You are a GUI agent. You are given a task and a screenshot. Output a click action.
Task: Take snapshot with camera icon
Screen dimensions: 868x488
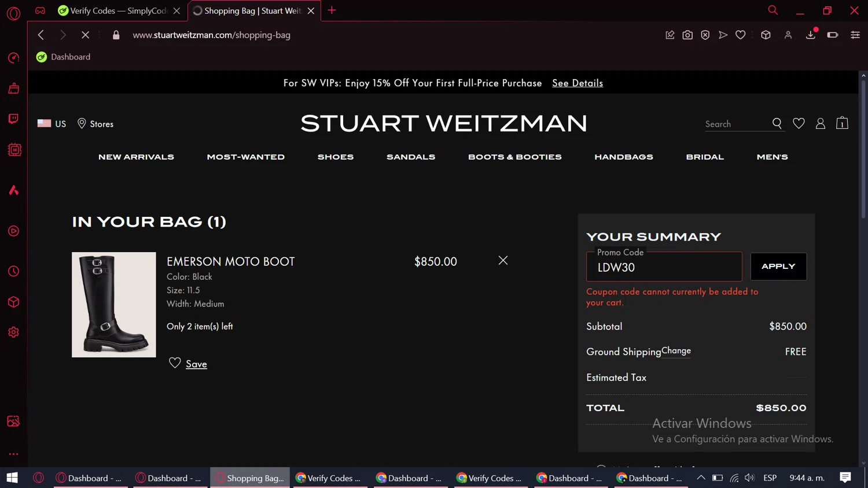687,35
